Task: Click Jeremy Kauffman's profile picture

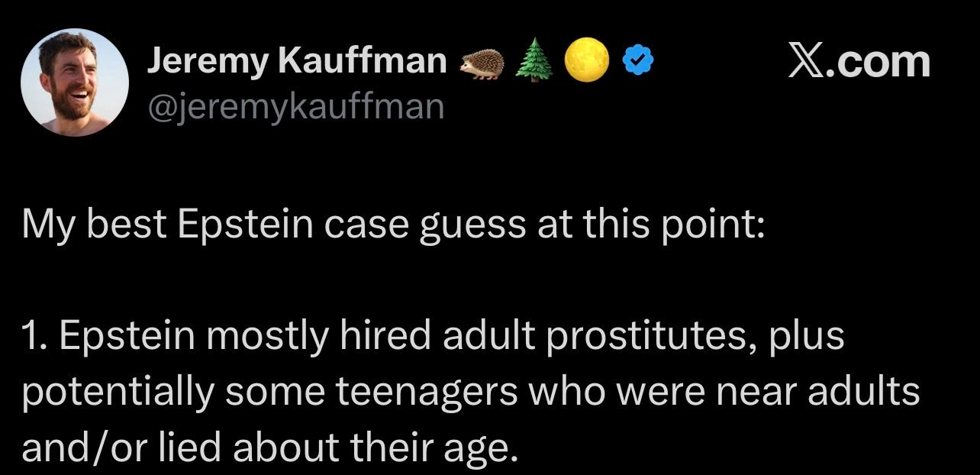Action: (74, 82)
